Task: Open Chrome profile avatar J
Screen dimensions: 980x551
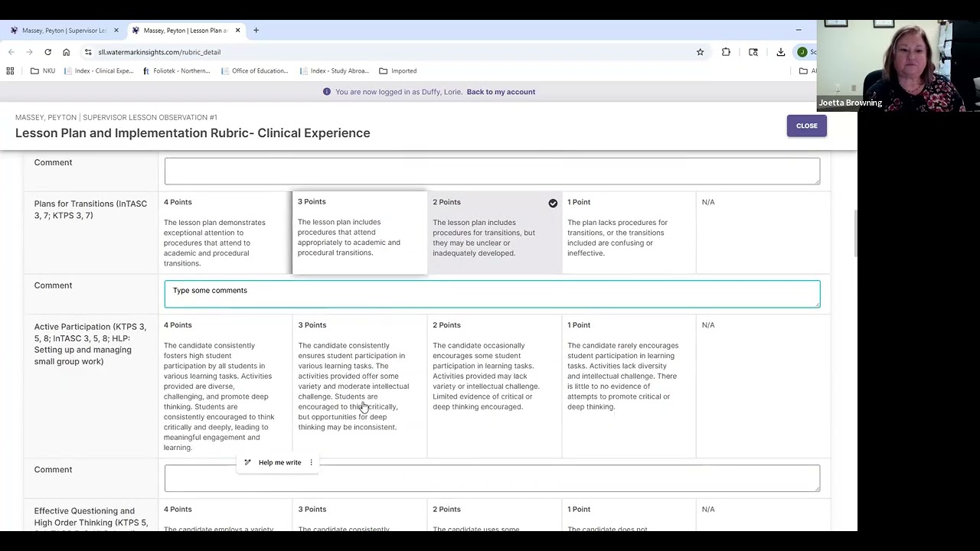Action: pyautogui.click(x=802, y=52)
